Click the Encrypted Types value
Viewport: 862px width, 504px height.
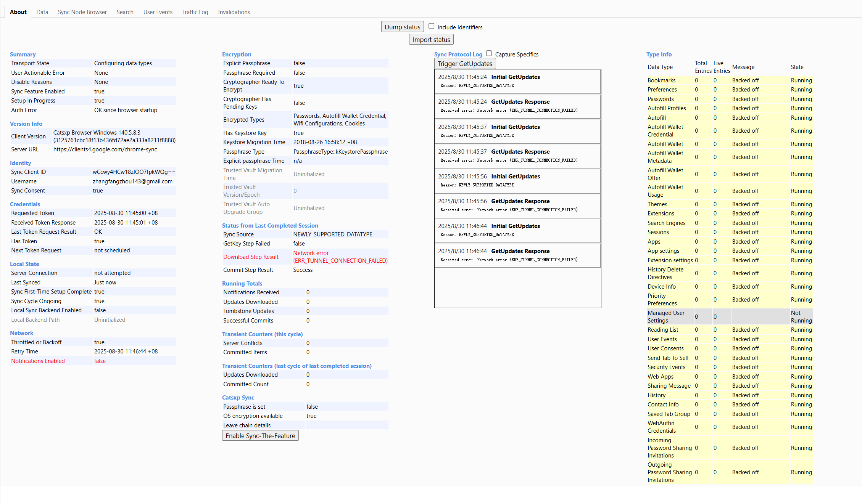[340, 120]
